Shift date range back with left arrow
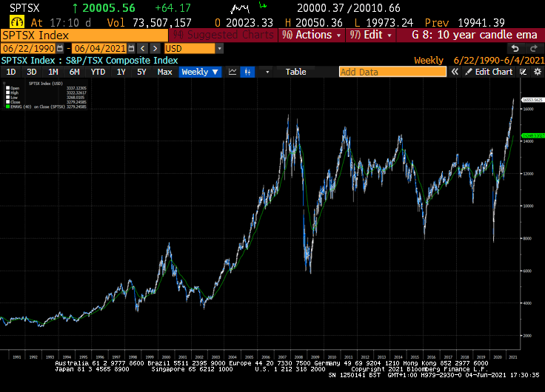The height and width of the screenshot is (392, 545). tap(142, 49)
